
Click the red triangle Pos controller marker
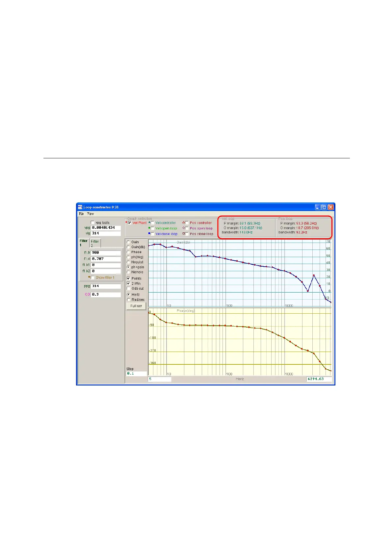184,223
